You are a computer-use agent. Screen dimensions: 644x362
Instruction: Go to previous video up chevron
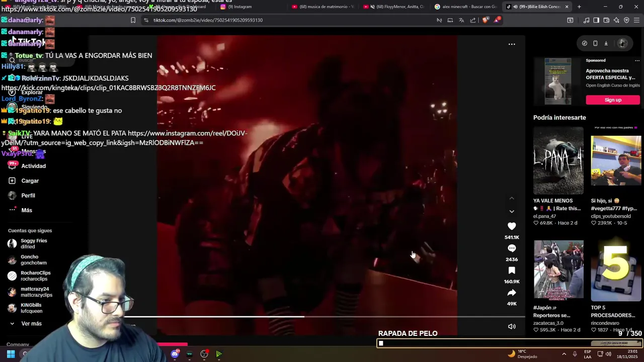(x=512, y=199)
